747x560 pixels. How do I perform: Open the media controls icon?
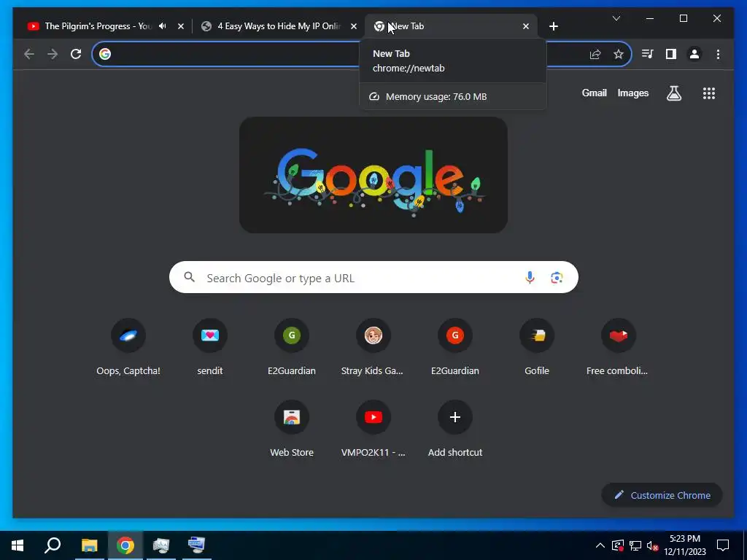[x=647, y=54]
